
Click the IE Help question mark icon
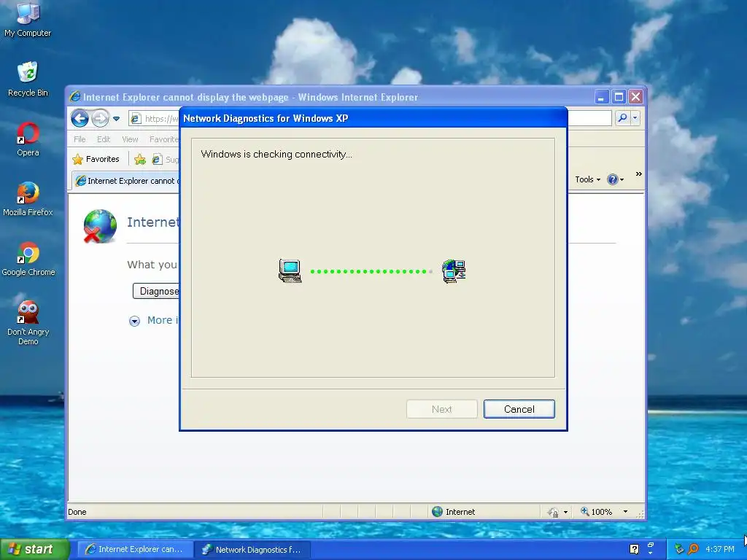click(613, 179)
